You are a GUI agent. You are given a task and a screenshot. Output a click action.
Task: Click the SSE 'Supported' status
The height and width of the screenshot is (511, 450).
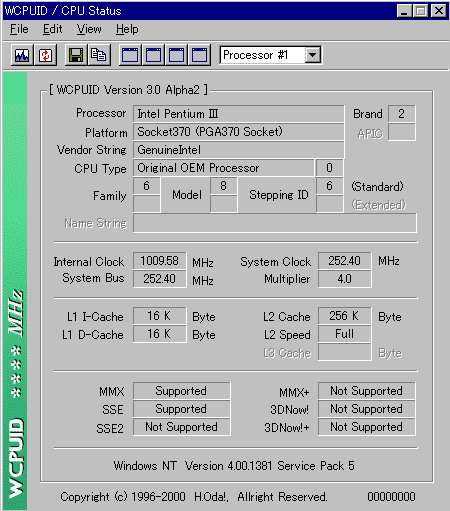point(181,409)
